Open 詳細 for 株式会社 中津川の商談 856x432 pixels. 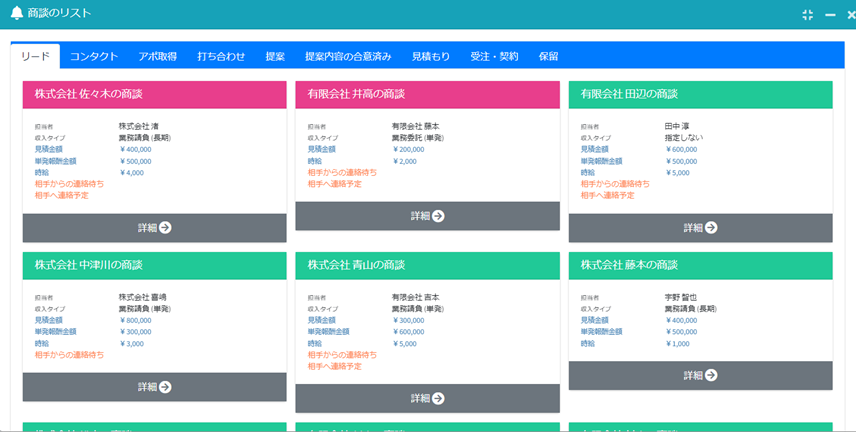click(154, 387)
